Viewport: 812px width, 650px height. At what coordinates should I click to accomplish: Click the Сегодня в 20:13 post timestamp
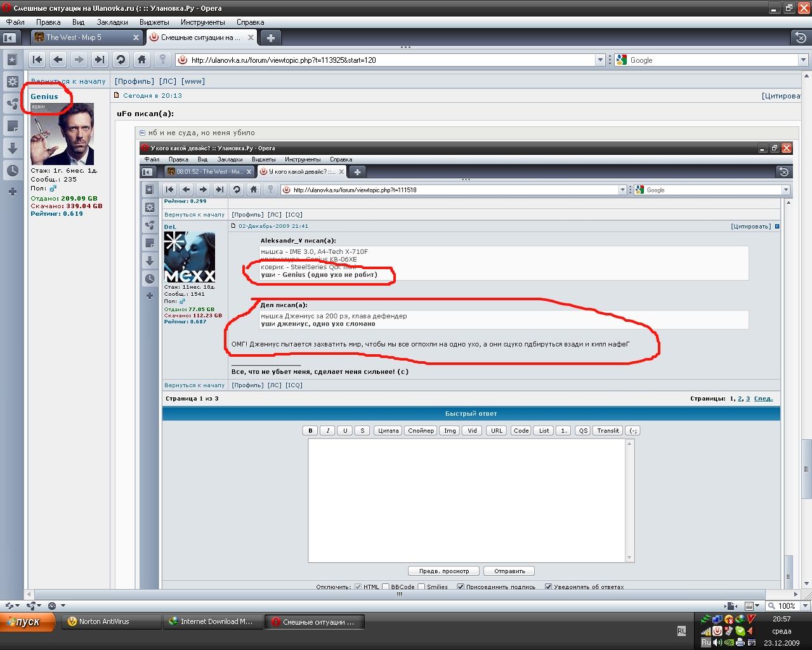pos(152,96)
